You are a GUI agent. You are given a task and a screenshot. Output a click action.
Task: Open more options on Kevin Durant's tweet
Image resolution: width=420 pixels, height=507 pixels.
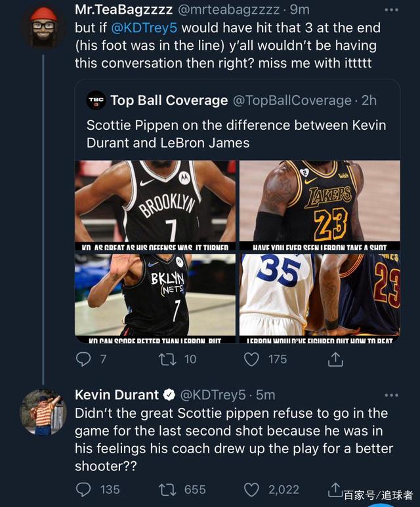(391, 395)
